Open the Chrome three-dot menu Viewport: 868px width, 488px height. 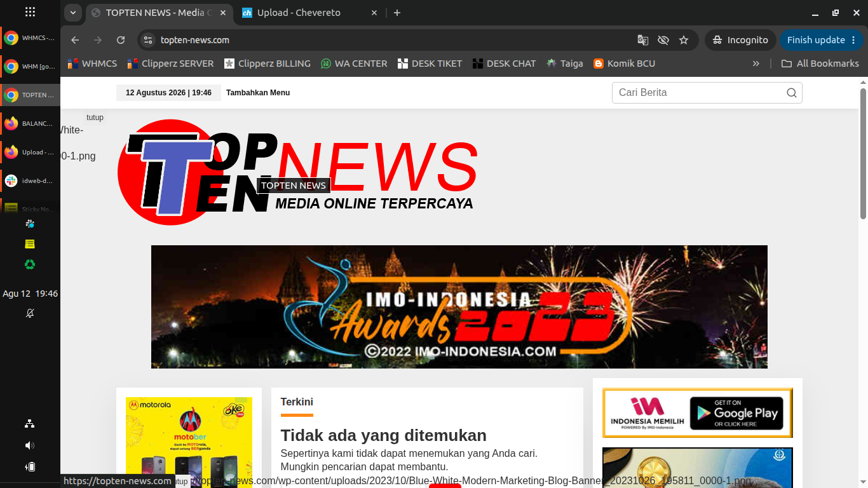click(853, 40)
